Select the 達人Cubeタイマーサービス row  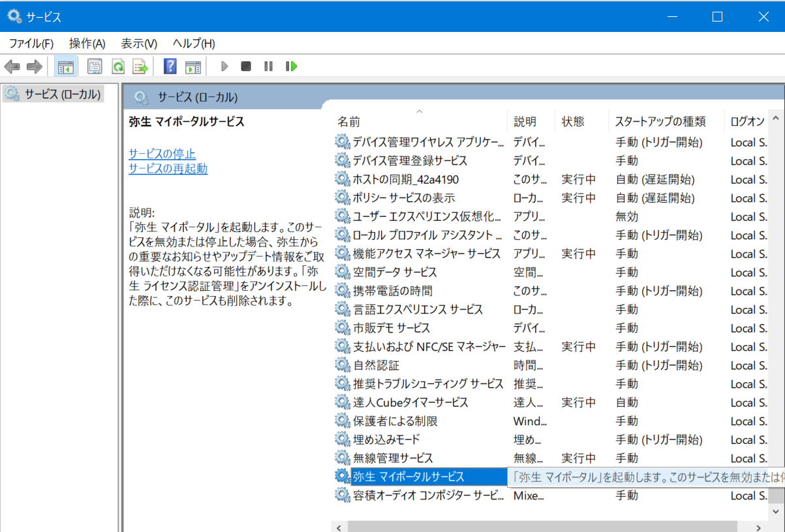pyautogui.click(x=410, y=403)
